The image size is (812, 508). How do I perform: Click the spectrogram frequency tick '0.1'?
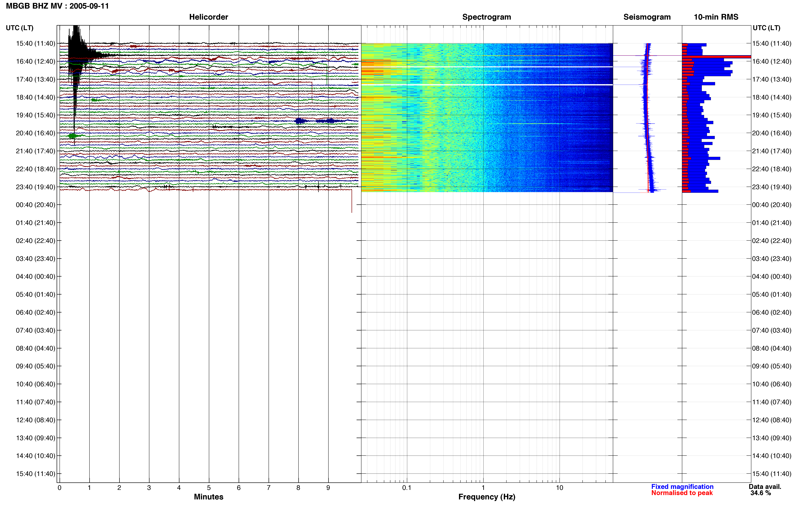(x=407, y=488)
